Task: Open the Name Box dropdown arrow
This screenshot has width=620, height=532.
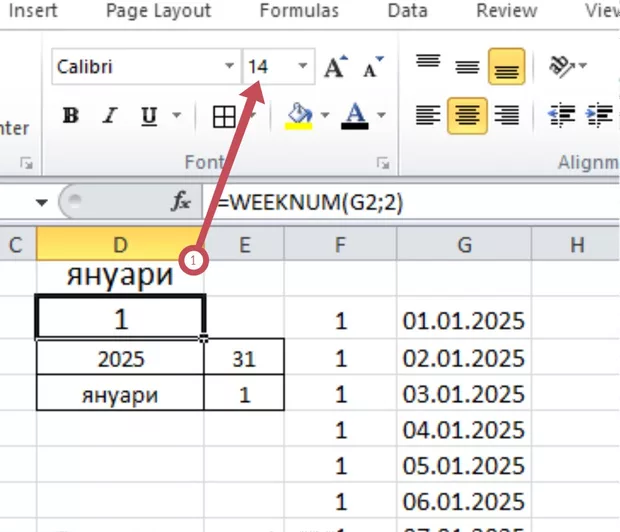Action: 42,203
